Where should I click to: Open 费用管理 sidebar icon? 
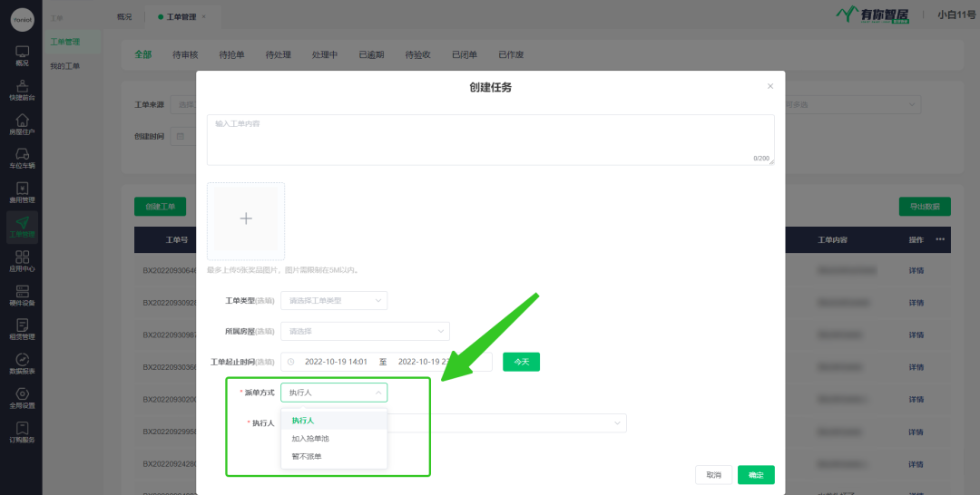[22, 192]
